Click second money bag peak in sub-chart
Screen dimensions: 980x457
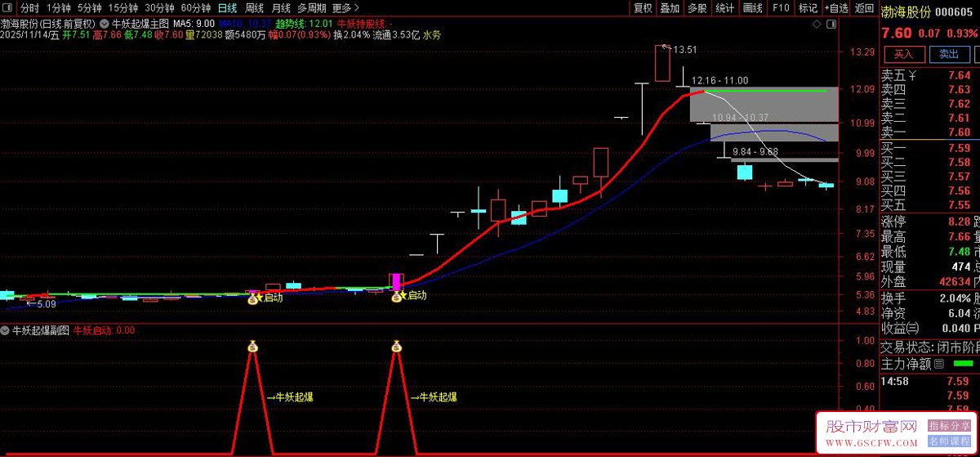(397, 347)
